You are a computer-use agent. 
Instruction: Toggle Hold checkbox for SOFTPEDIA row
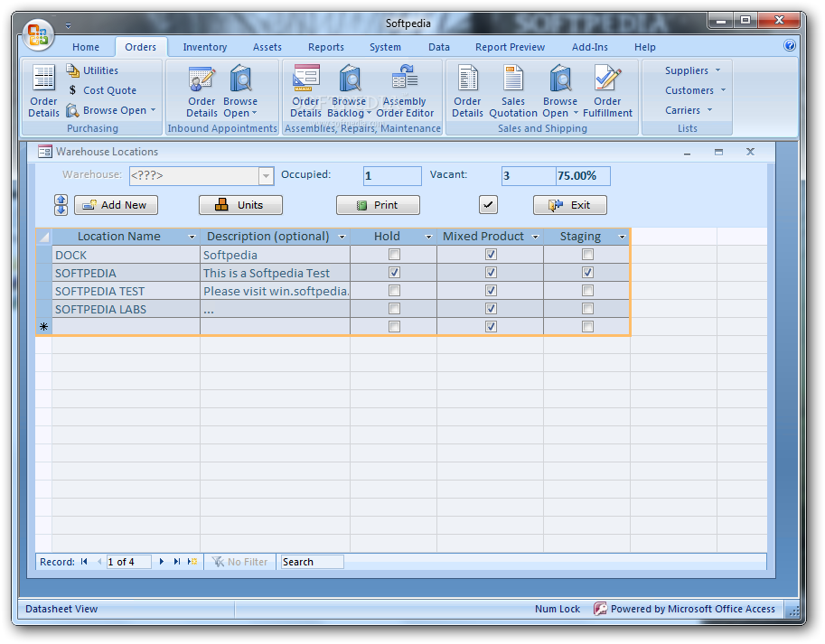[394, 273]
